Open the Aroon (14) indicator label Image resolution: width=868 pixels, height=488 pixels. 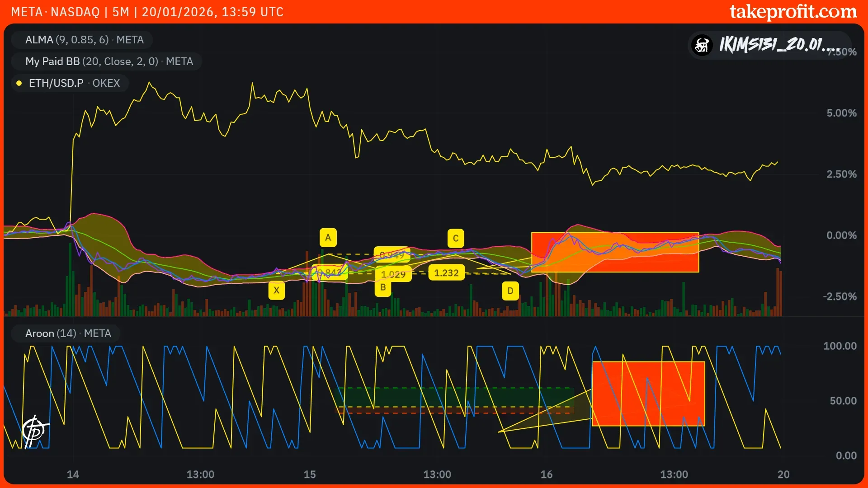click(x=68, y=333)
